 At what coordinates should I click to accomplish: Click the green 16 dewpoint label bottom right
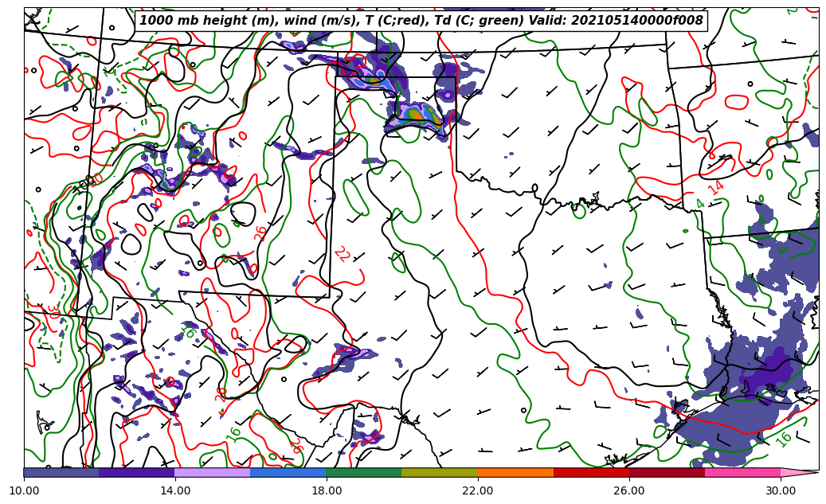click(x=784, y=439)
